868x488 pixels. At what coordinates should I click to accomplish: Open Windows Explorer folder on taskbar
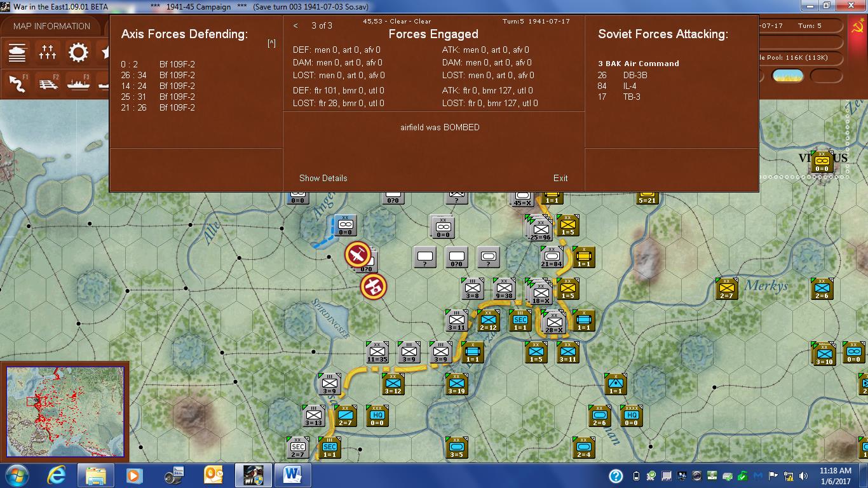pyautogui.click(x=95, y=475)
